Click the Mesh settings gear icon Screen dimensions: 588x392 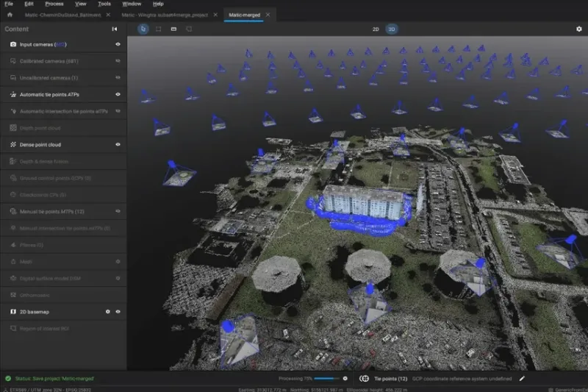pos(118,261)
